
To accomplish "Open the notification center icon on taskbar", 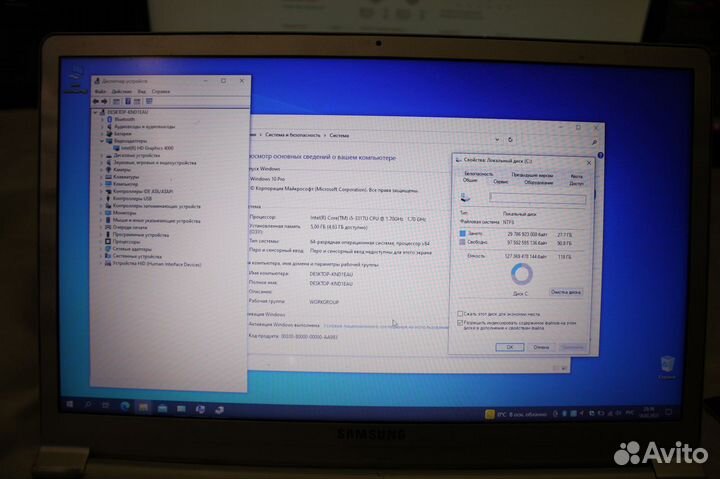I will 669,412.
